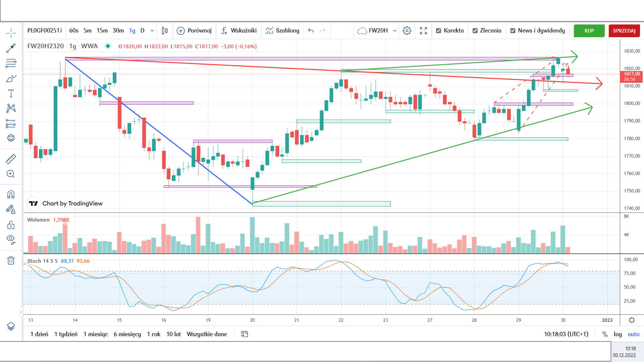
Task: Open chart settings gear
Action: (407, 31)
